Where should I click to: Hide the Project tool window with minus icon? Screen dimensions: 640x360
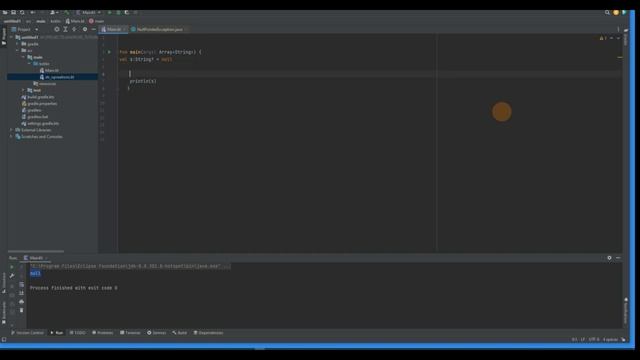click(93, 29)
